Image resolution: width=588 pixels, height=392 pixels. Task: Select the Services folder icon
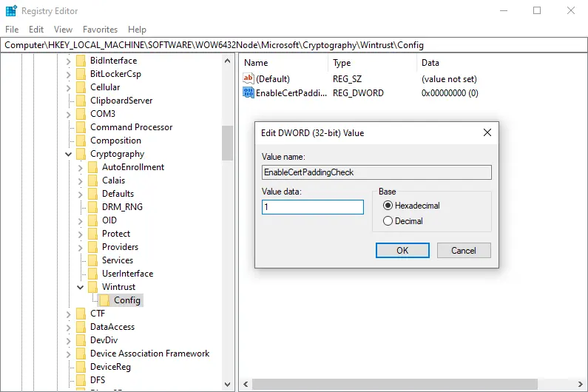(92, 260)
